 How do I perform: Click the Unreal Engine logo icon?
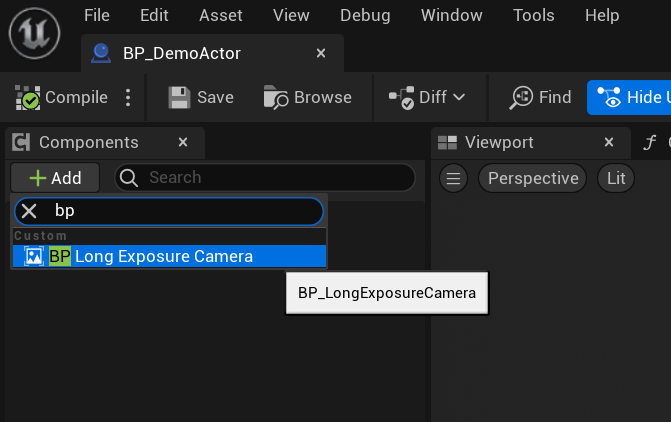click(x=34, y=33)
